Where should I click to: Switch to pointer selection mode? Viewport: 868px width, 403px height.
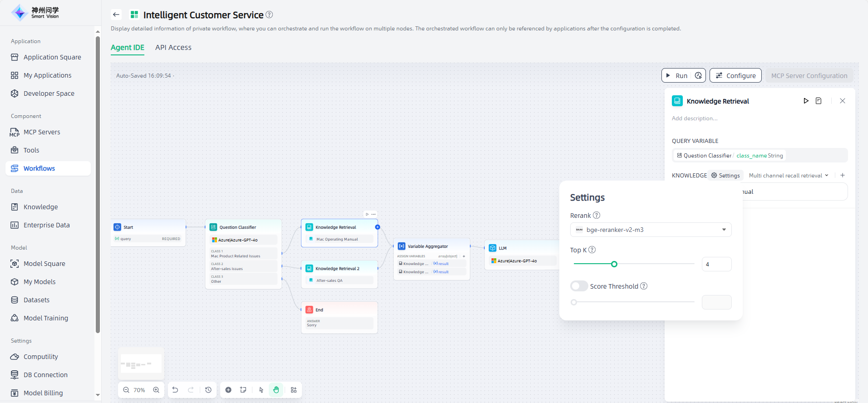point(261,390)
